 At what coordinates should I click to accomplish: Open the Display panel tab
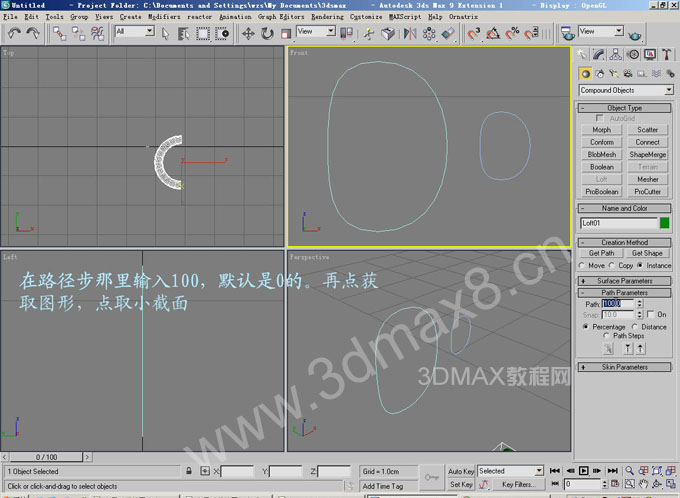(650, 55)
